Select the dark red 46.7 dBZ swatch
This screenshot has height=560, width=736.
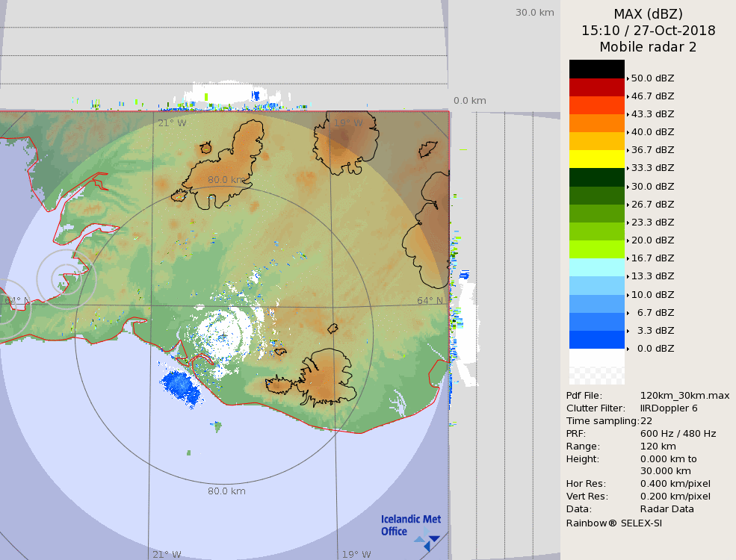[596, 87]
